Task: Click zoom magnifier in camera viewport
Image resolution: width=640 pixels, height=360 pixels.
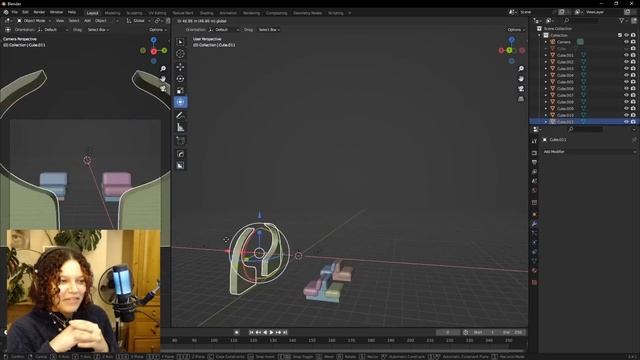Action: tap(163, 69)
